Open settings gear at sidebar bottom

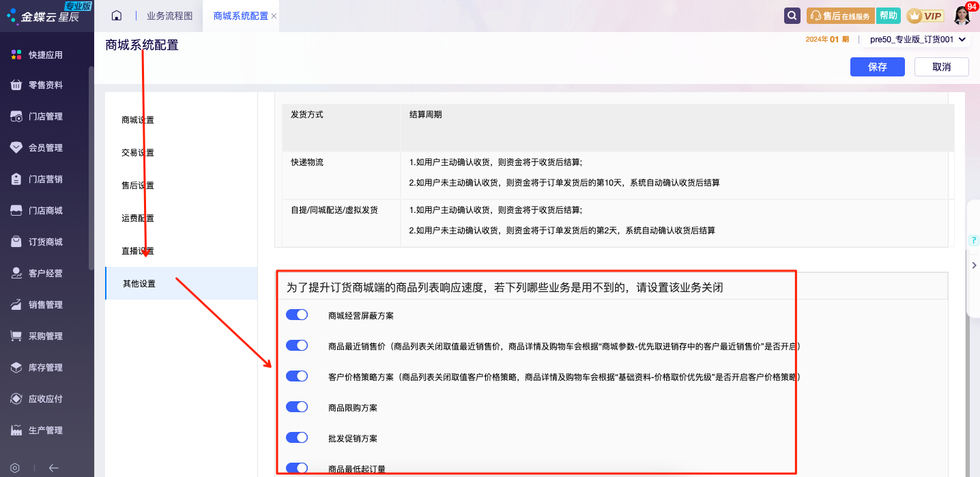tap(15, 468)
